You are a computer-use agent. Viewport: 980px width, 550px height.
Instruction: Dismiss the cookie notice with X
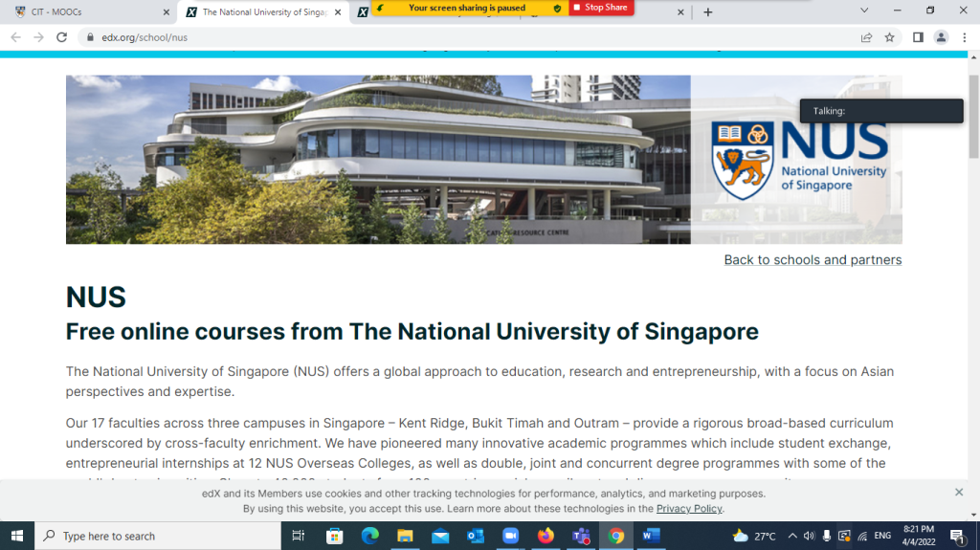pos(959,493)
